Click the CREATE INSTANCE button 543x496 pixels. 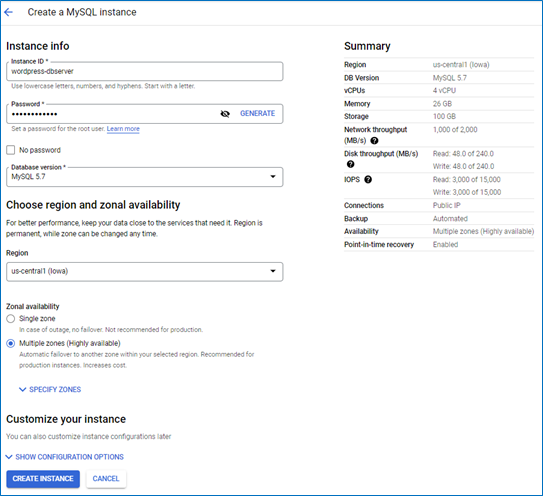click(x=43, y=479)
